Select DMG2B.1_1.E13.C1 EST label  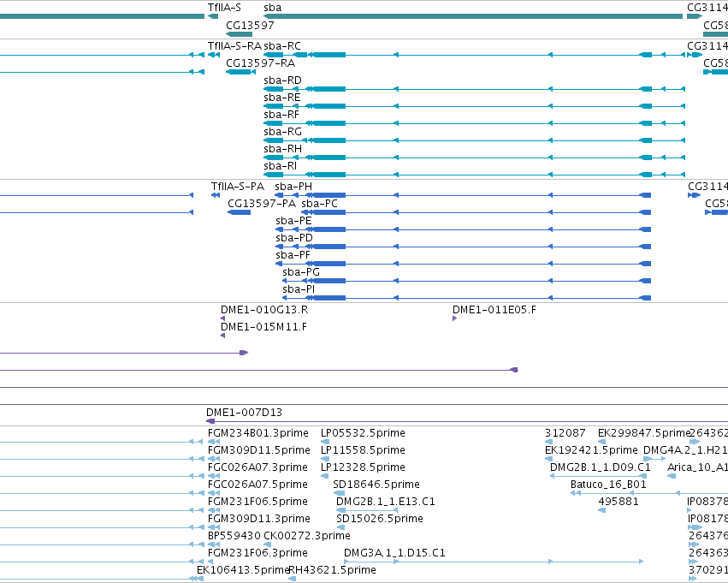[385, 503]
